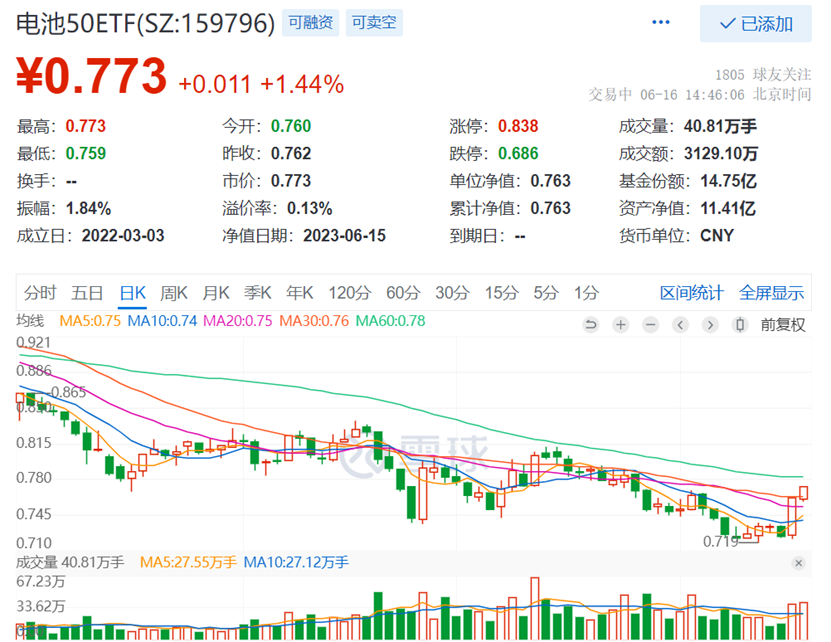Select the 季K chart tab
The image size is (831, 642).
[258, 293]
